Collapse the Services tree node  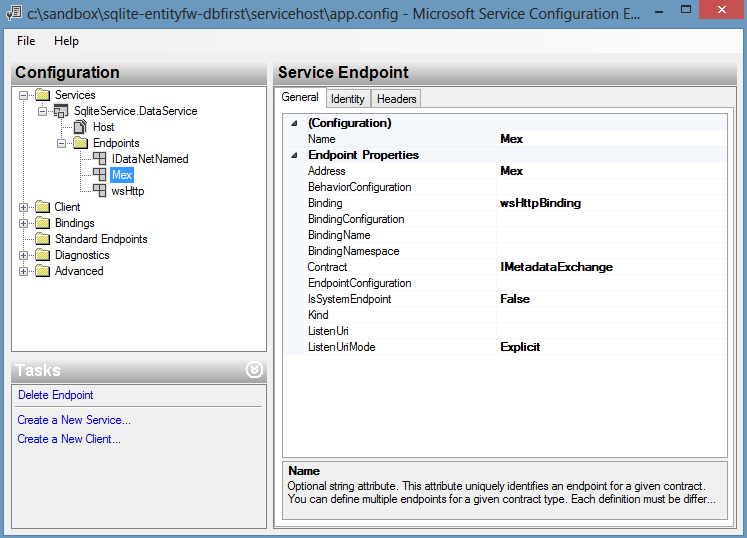coord(24,95)
